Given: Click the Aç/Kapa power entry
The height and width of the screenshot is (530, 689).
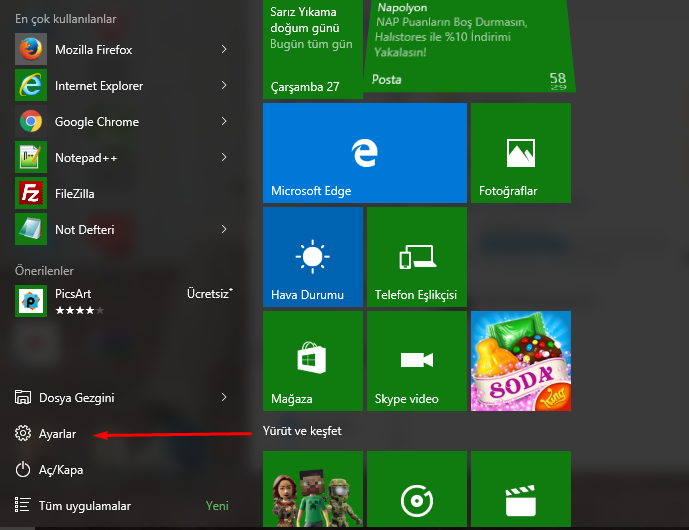Looking at the screenshot, I should 61,470.
